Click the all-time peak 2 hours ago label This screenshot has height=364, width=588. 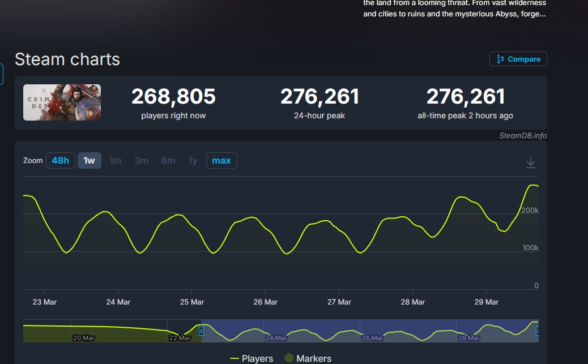point(465,115)
